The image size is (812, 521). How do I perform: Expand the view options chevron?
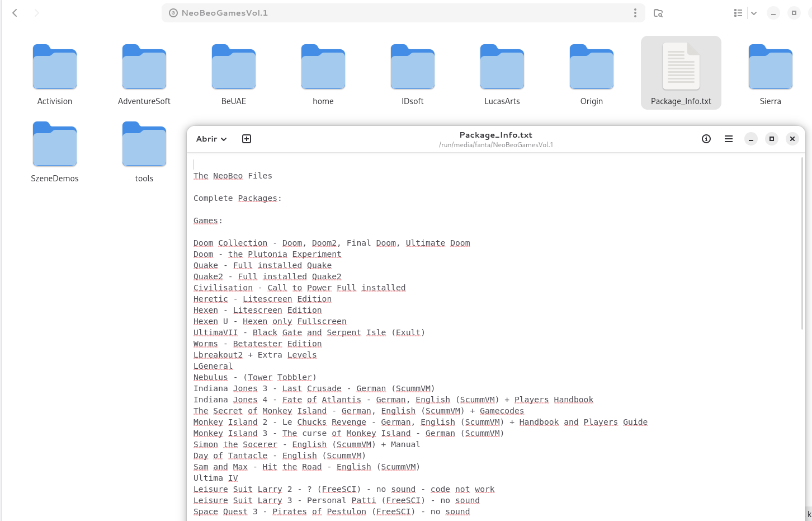tap(754, 13)
